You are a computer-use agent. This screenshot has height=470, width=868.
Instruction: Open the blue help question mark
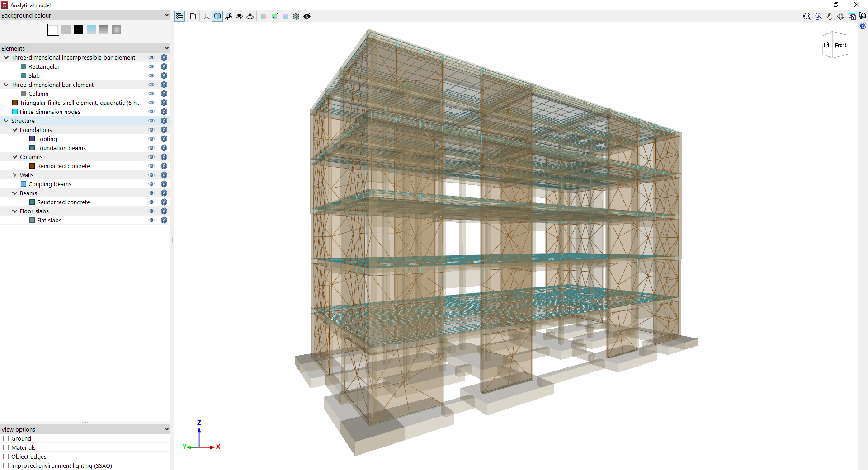[863, 26]
